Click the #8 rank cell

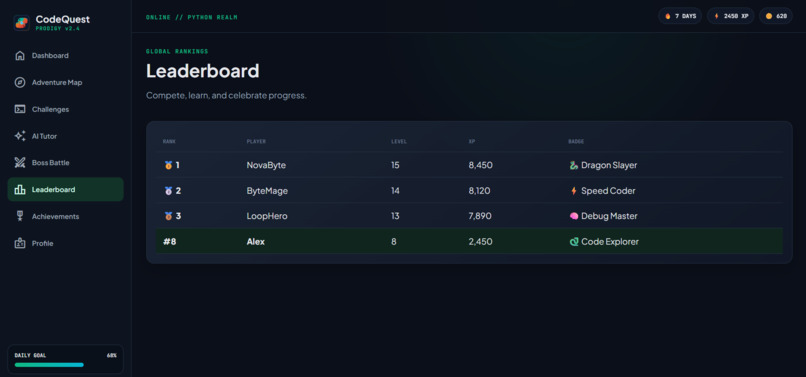pyautogui.click(x=170, y=242)
